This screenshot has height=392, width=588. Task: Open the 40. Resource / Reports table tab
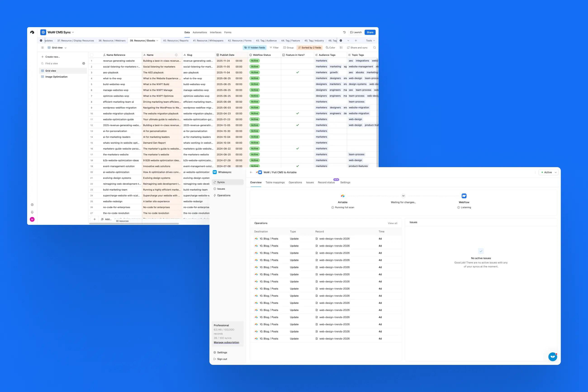tap(176, 40)
